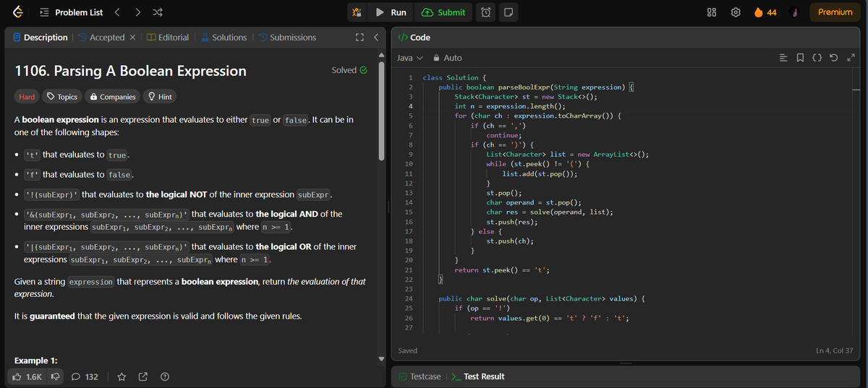The width and height of the screenshot is (868, 388).
Task: Show the problem Topics tag
Action: coord(61,97)
